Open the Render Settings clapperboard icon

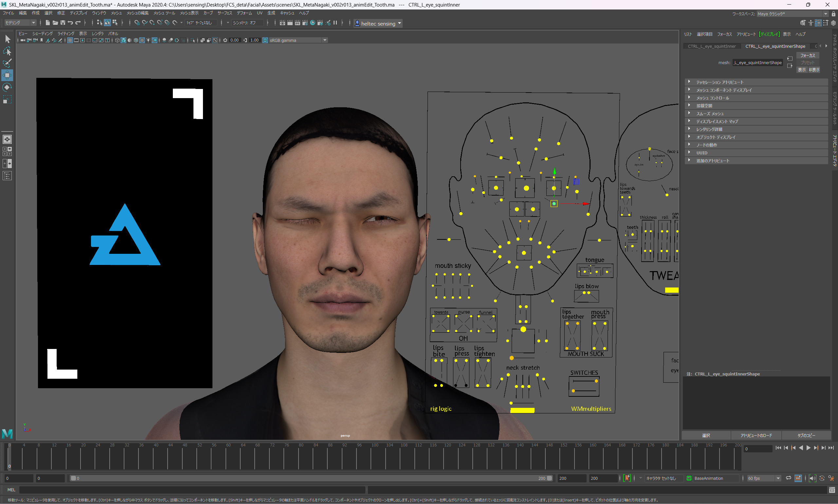[x=305, y=23]
